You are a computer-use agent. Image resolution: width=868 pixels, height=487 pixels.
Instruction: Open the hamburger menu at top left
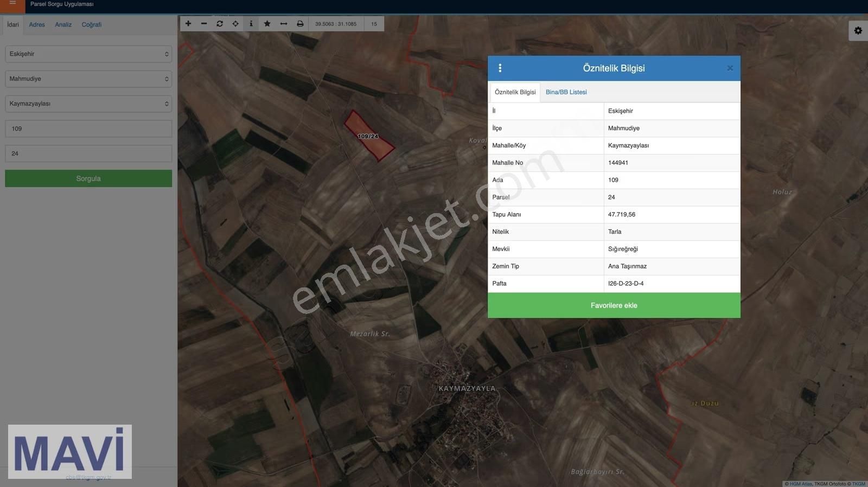[x=12, y=3]
